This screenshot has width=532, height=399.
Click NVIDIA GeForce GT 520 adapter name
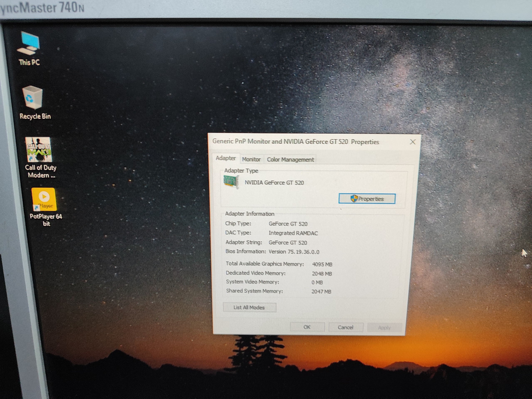274,182
